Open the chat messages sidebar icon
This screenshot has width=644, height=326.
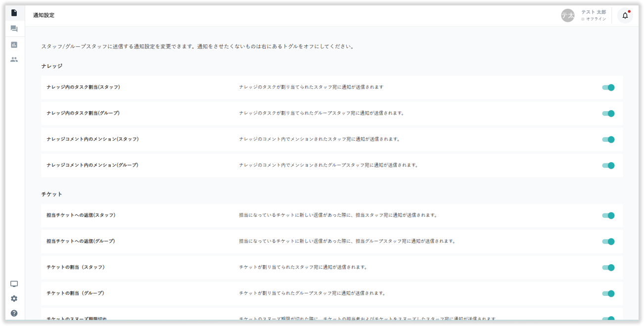(x=14, y=29)
